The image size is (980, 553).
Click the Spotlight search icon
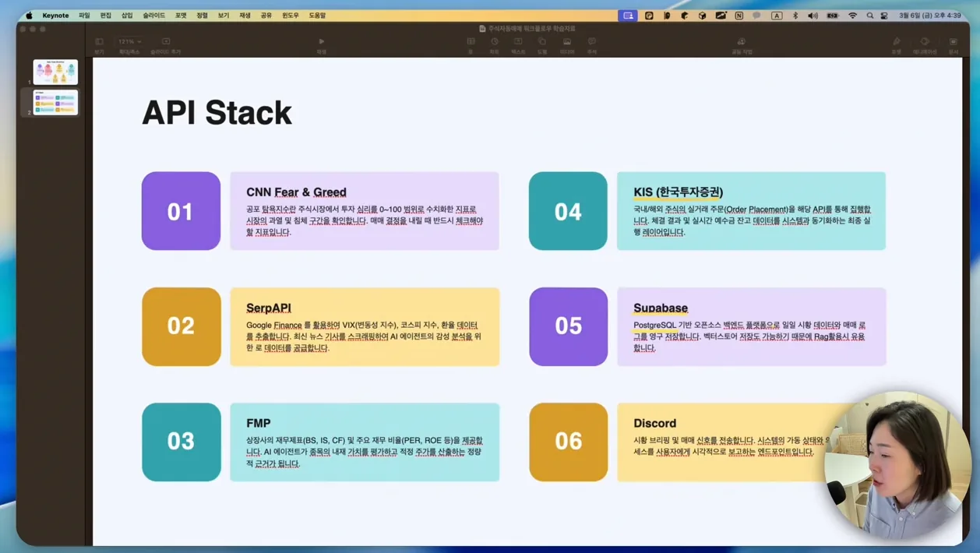[869, 16]
